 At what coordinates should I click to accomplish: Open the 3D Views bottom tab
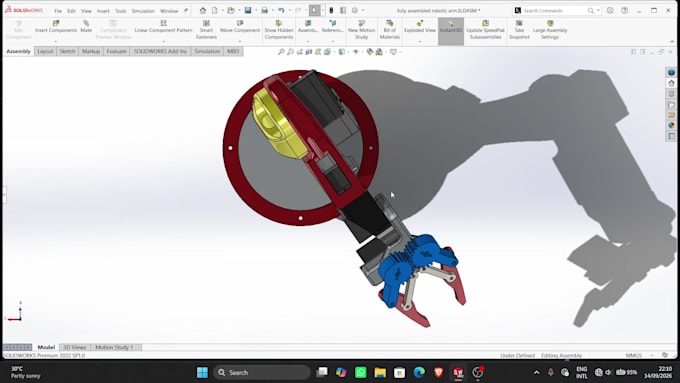click(x=75, y=347)
